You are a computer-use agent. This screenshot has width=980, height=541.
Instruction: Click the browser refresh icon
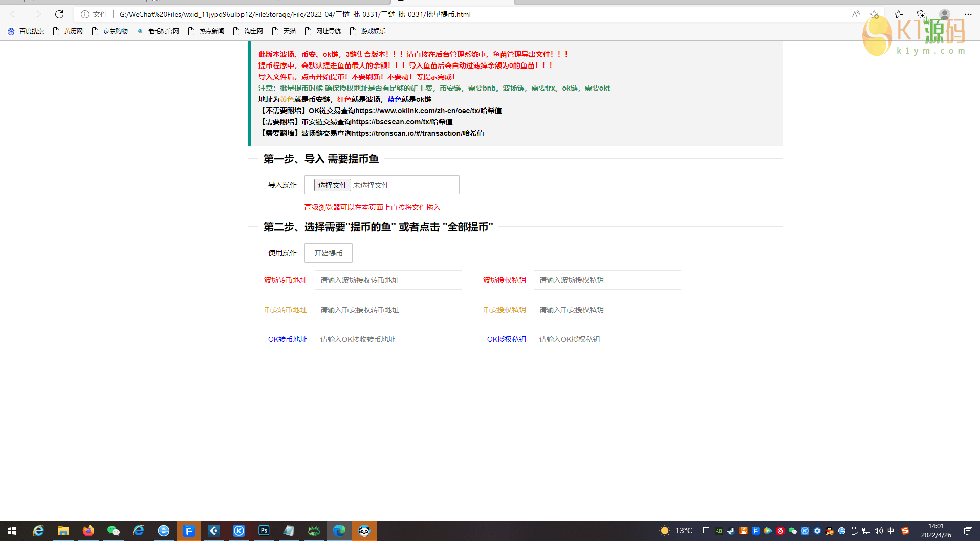tap(59, 14)
